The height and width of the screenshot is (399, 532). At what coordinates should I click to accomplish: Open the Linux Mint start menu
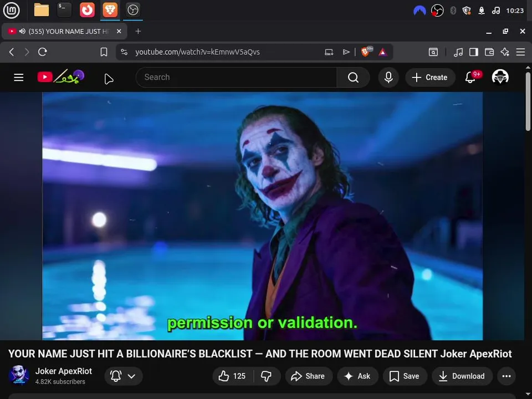pos(11,10)
